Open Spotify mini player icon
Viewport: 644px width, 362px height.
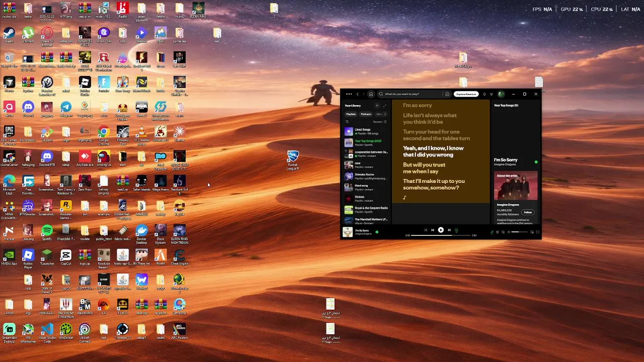click(x=532, y=232)
